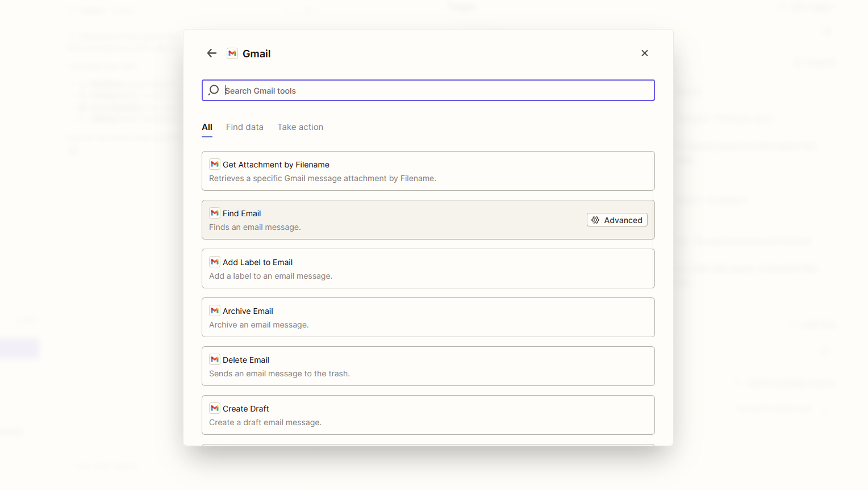Click the Search Gmail tools input field
This screenshot has width=868, height=491.
[428, 90]
